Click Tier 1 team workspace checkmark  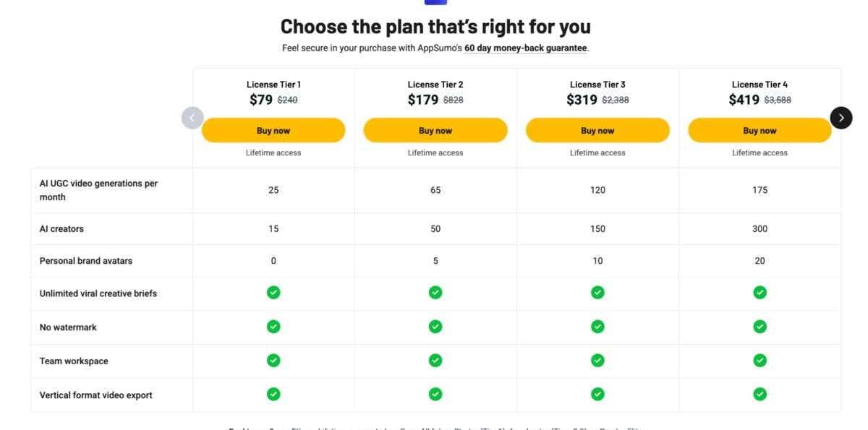point(273,360)
